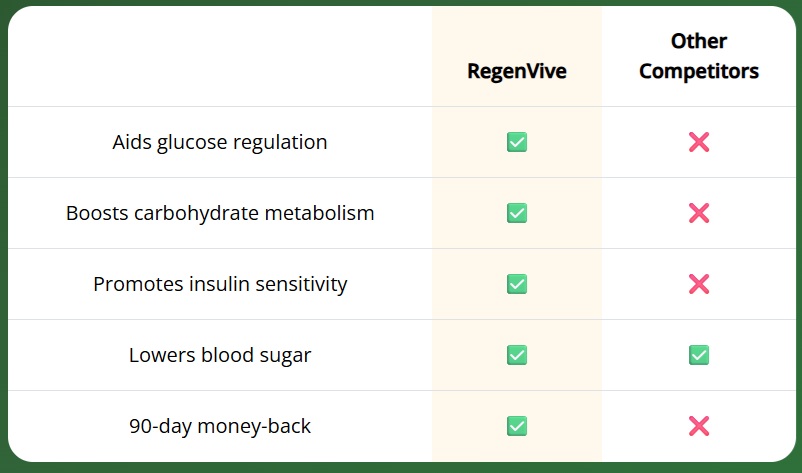This screenshot has width=802, height=473.
Task: Select the Other Competitors column header
Action: click(x=699, y=57)
